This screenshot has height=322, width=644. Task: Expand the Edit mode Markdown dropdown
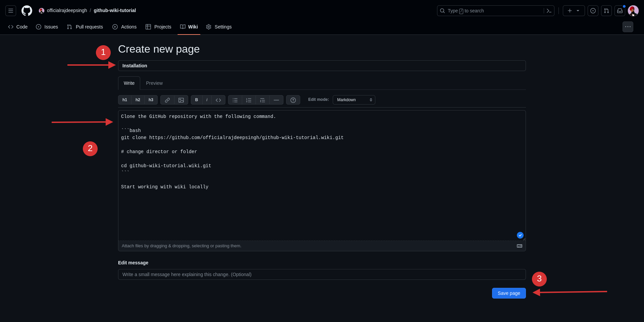pyautogui.click(x=354, y=100)
